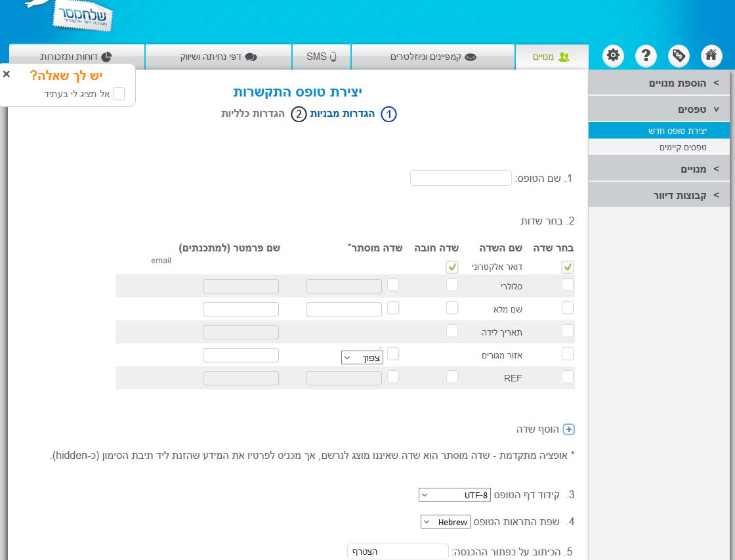This screenshot has width=735, height=560.
Task: Click step 2 circle הגדרות כלליות
Action: 299,114
